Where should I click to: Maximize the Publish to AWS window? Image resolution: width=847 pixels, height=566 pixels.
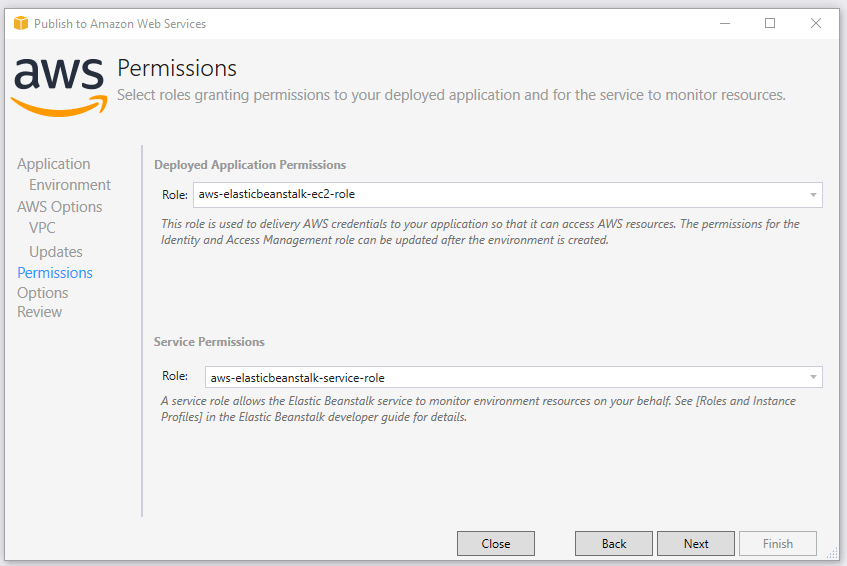(x=770, y=23)
